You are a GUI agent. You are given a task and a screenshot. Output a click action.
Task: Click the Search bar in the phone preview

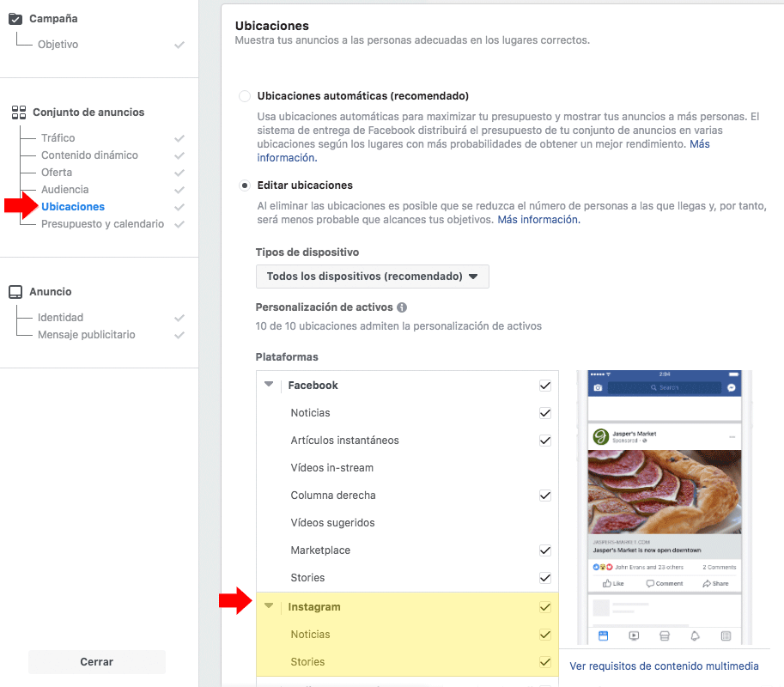[664, 386]
